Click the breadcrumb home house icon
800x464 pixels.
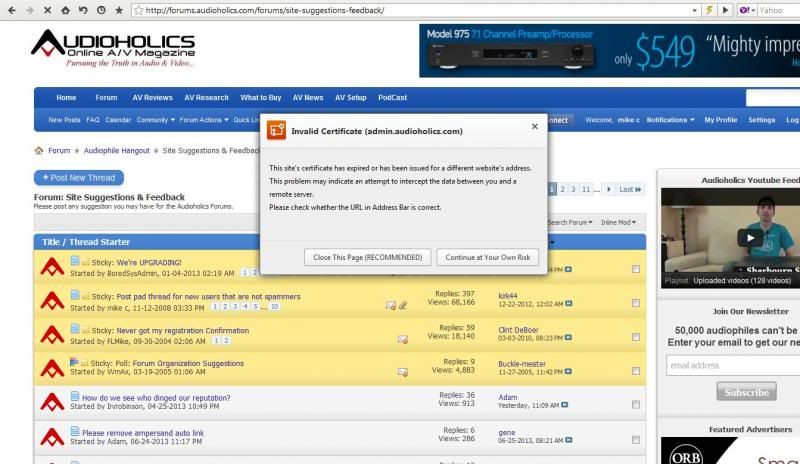click(39, 151)
